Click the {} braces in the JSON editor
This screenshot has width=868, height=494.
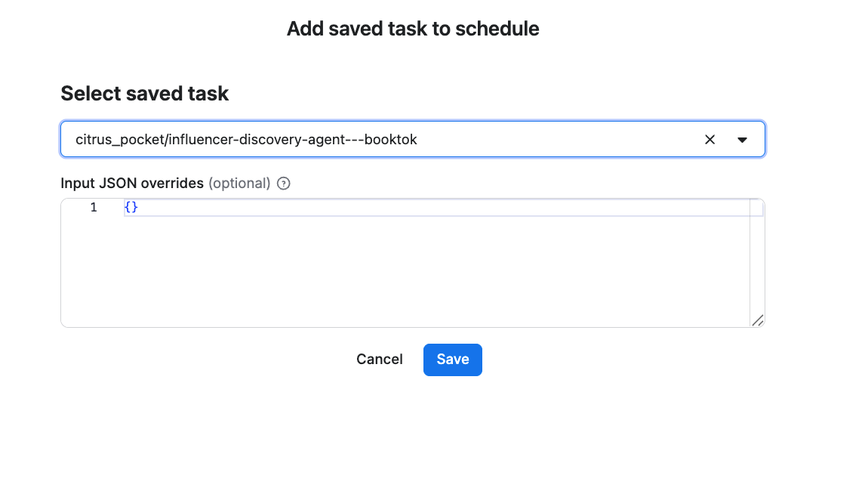point(131,207)
